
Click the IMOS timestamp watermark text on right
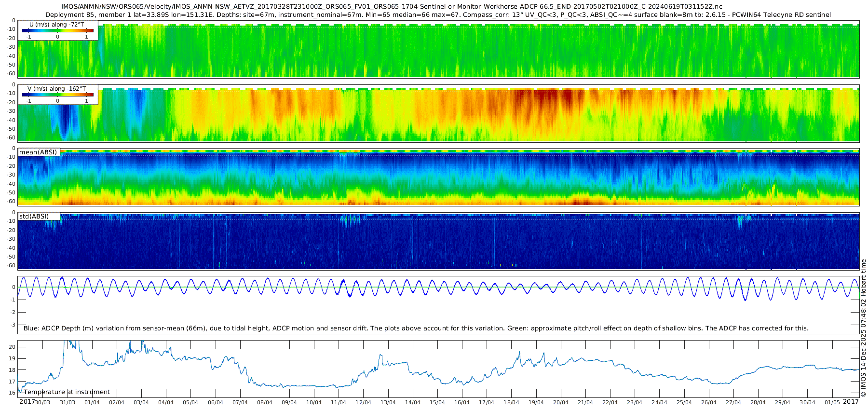(x=864, y=328)
